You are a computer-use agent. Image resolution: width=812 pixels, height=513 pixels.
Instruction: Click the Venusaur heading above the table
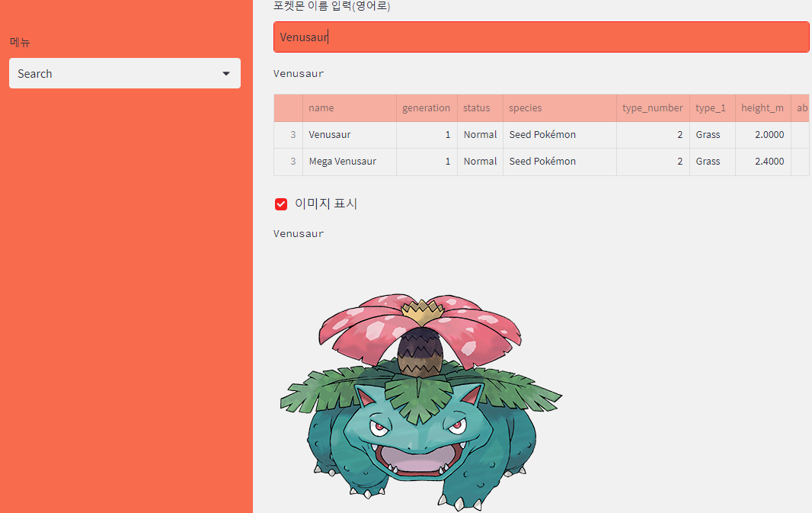click(x=299, y=73)
